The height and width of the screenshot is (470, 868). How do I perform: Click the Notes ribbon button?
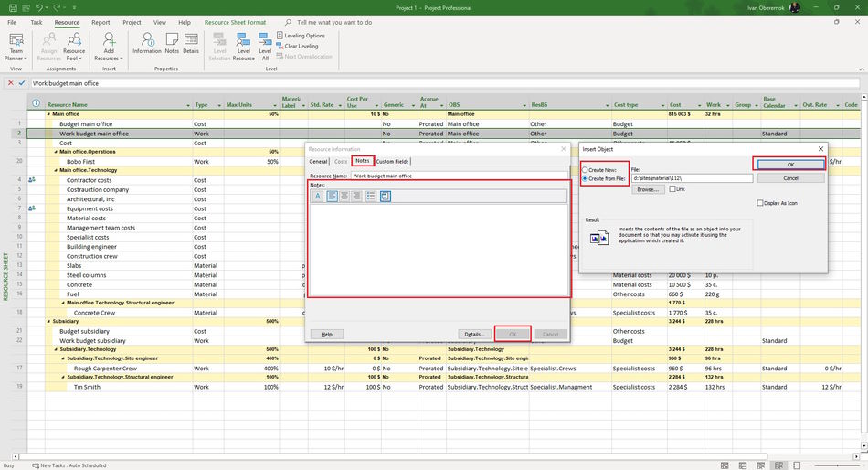[172, 43]
